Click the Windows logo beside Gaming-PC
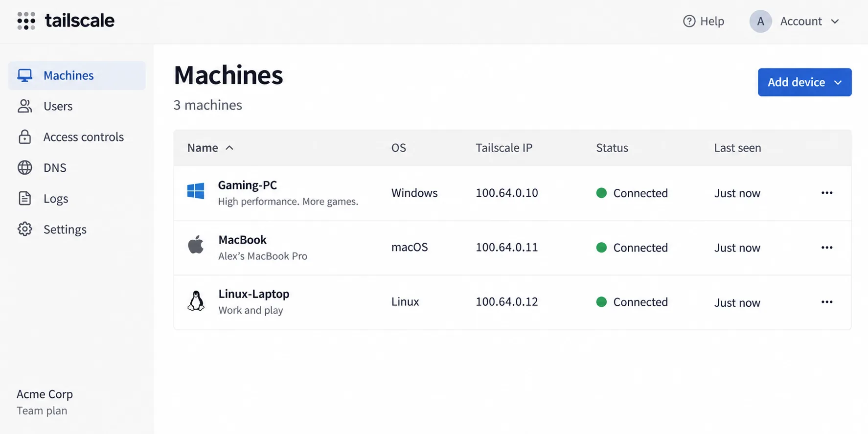This screenshot has width=868, height=434. point(196,191)
